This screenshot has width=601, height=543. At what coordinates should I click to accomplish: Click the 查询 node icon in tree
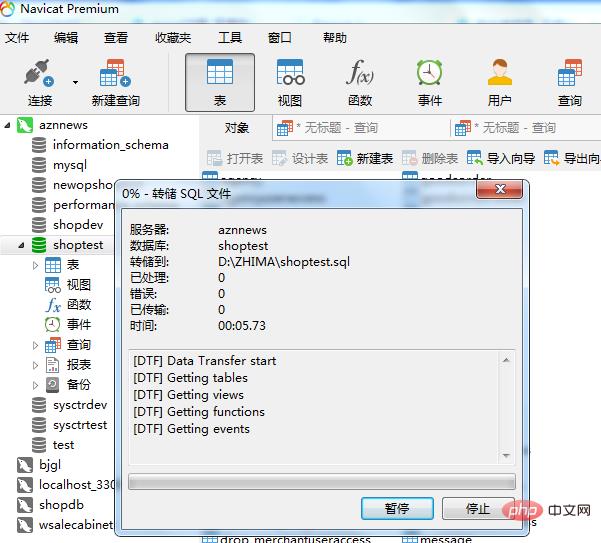coord(53,345)
